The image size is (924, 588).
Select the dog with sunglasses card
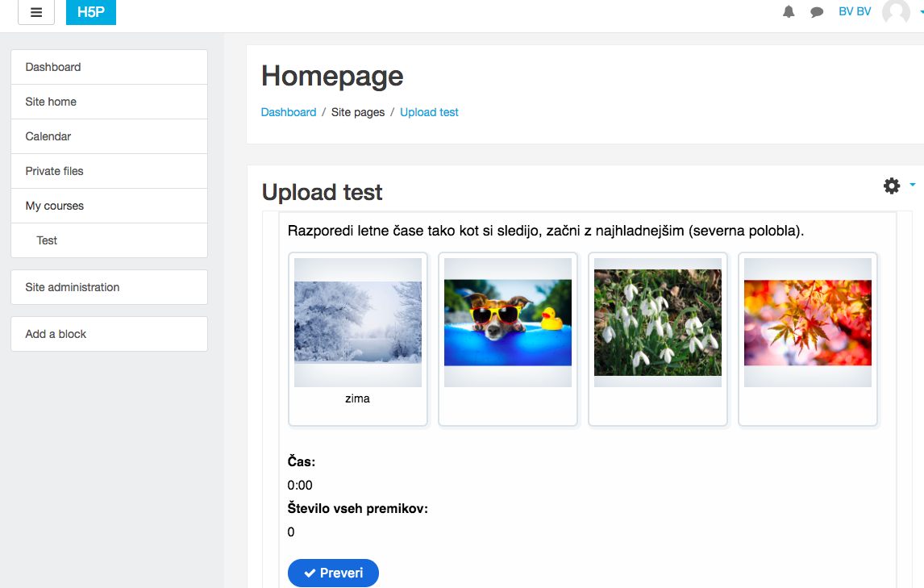tap(508, 339)
